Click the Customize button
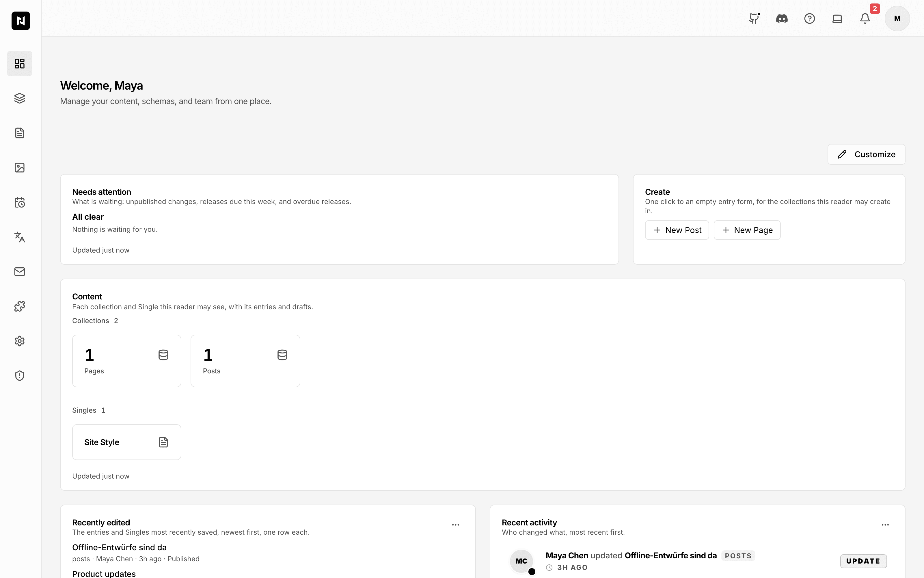Viewport: 924px width, 578px height. click(x=866, y=154)
